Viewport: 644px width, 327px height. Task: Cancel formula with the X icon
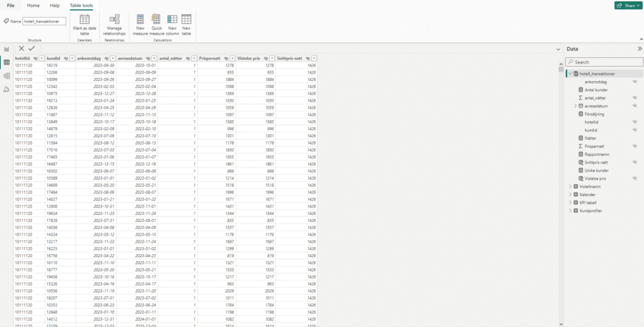(x=21, y=48)
